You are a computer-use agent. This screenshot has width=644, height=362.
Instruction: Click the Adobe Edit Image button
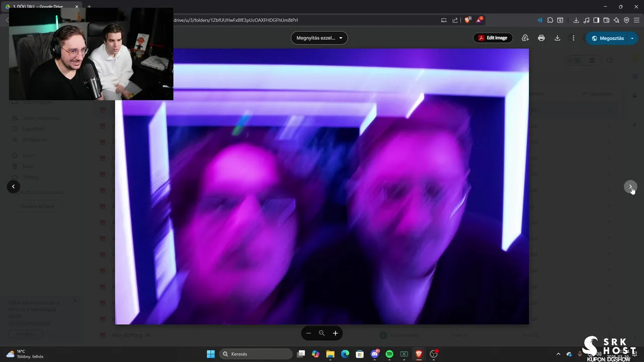point(493,38)
